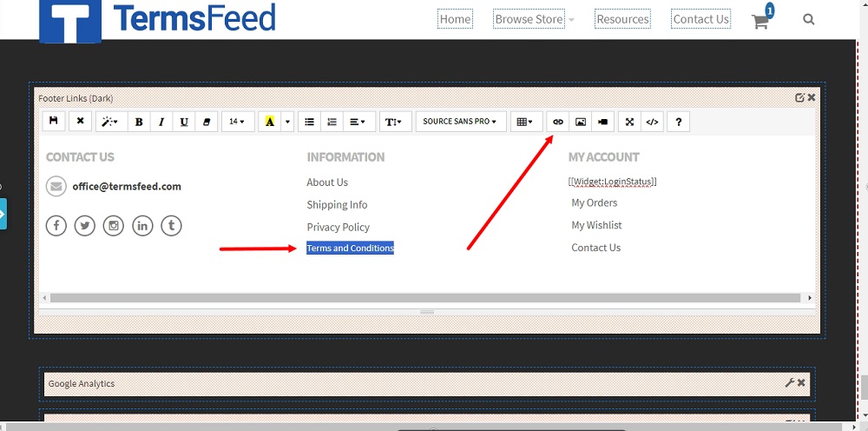Click the [[Widget:LoginStatus]] placeholder text
This screenshot has height=431, width=868.
612,182
